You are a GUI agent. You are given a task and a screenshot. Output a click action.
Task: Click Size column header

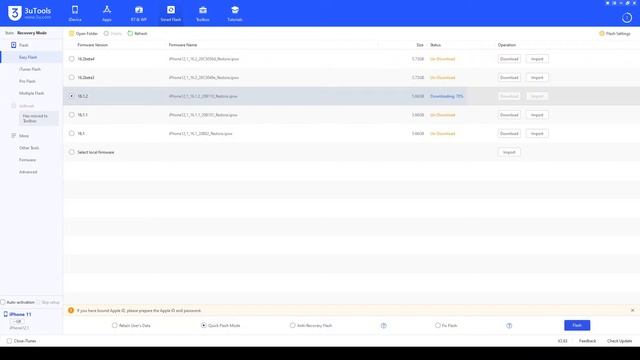(x=420, y=45)
